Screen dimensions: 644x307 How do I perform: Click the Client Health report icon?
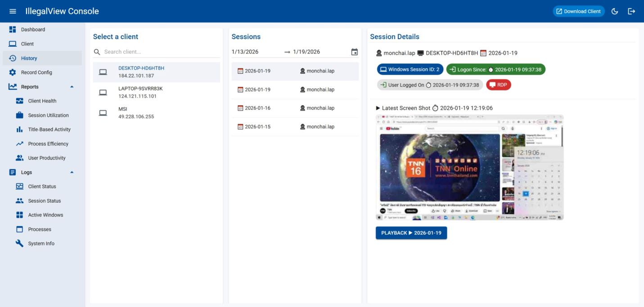(x=19, y=101)
